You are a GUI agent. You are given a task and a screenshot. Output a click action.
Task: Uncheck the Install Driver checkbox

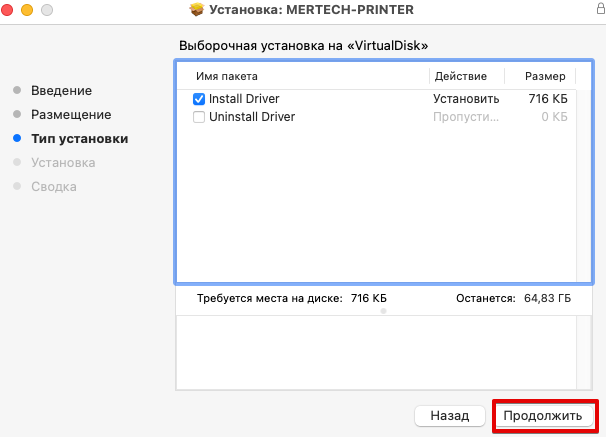pos(199,99)
